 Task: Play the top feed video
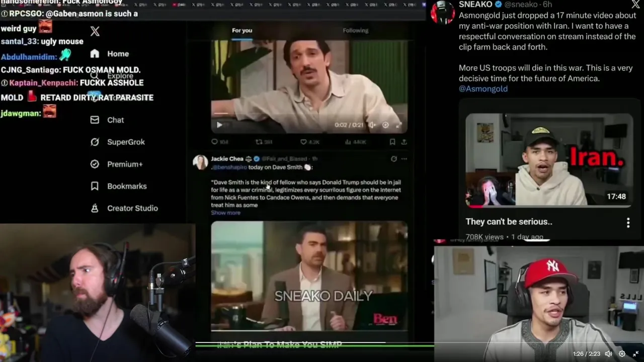click(219, 125)
